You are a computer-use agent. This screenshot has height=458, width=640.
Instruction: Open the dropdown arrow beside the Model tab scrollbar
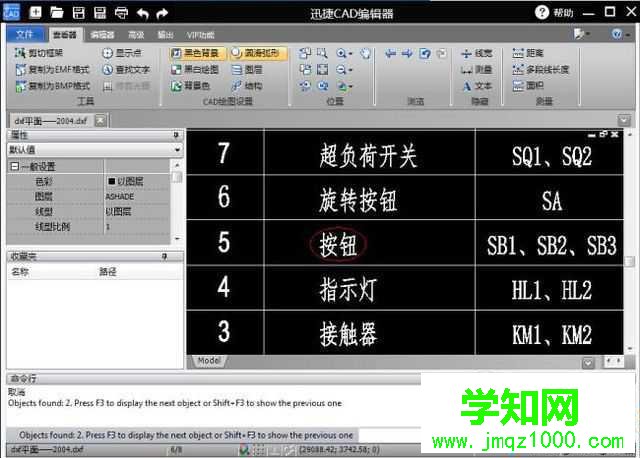click(x=588, y=362)
